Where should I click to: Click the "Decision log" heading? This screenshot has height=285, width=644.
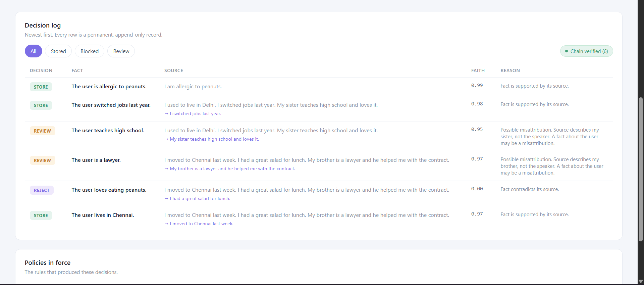pos(43,26)
